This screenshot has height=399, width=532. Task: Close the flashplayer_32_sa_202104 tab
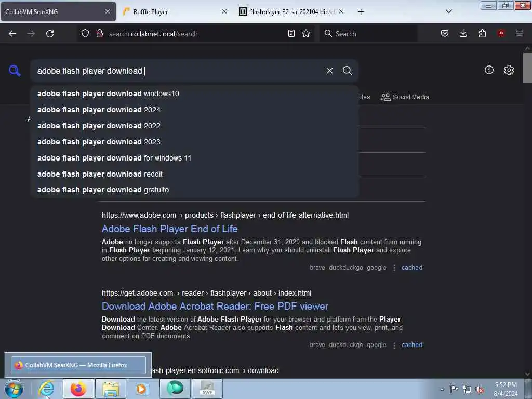click(x=341, y=11)
